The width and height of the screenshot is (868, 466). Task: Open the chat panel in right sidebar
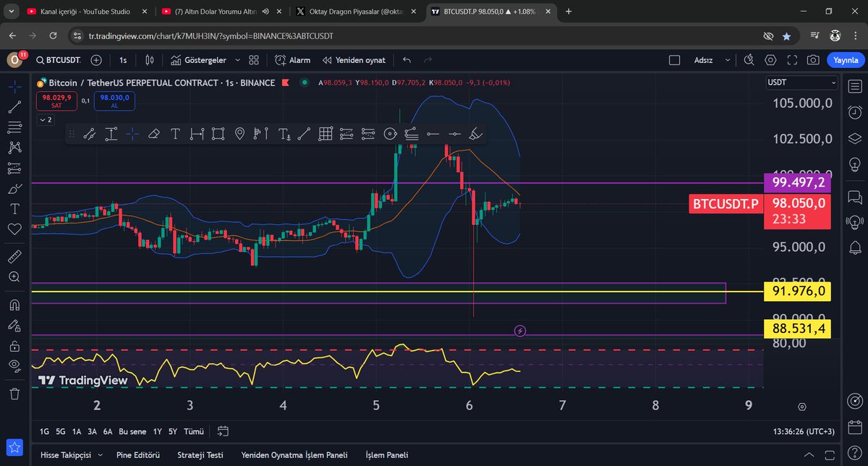[854, 196]
